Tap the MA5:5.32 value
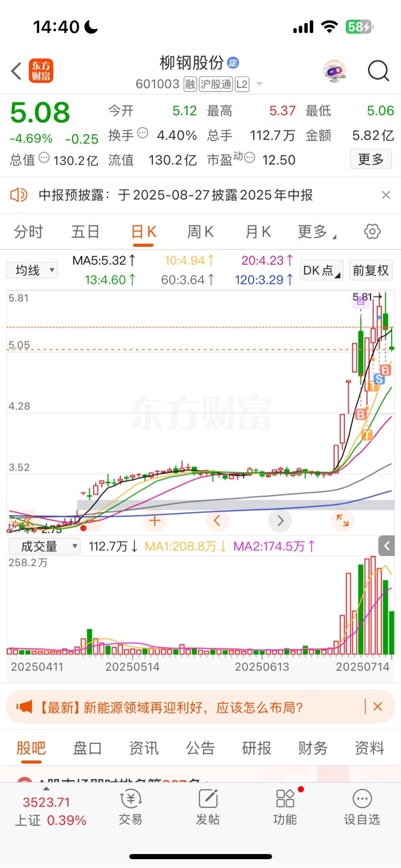Screen dimensions: 401x868 click(x=103, y=260)
